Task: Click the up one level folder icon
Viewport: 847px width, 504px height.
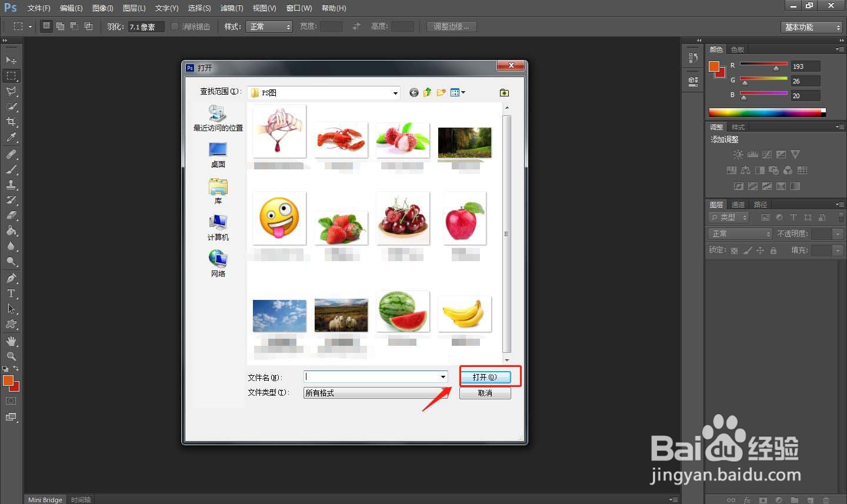Action: 428,92
